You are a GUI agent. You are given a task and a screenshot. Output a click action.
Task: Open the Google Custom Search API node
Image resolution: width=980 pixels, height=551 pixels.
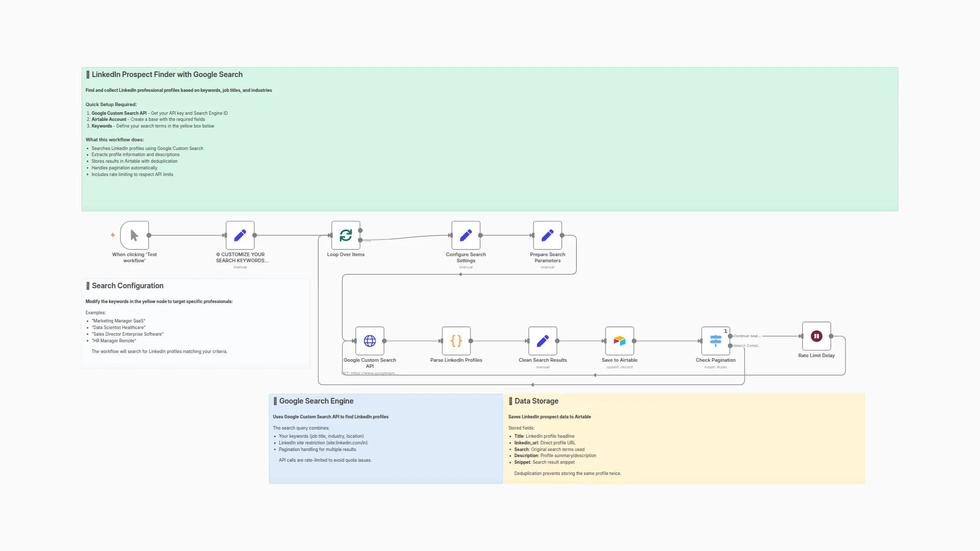370,341
